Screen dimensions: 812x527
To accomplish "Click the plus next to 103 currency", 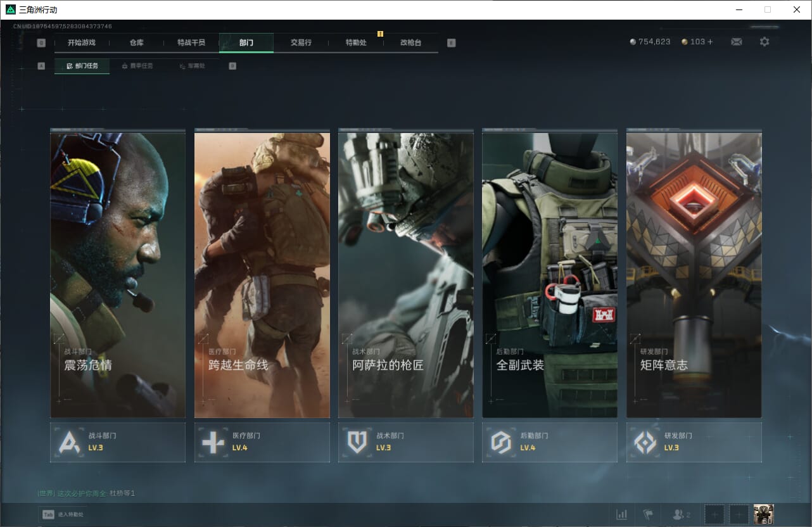I will click(710, 42).
